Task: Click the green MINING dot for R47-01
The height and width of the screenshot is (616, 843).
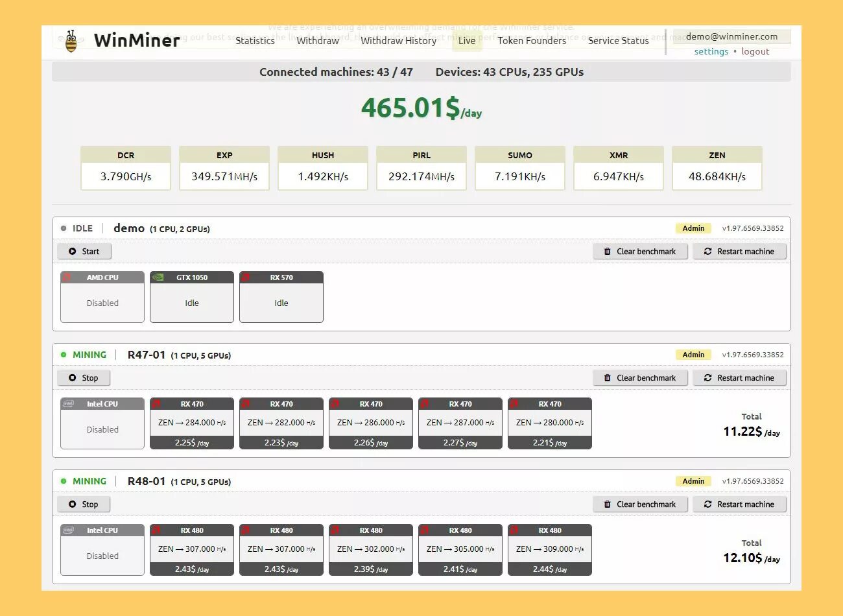Action: (x=64, y=355)
